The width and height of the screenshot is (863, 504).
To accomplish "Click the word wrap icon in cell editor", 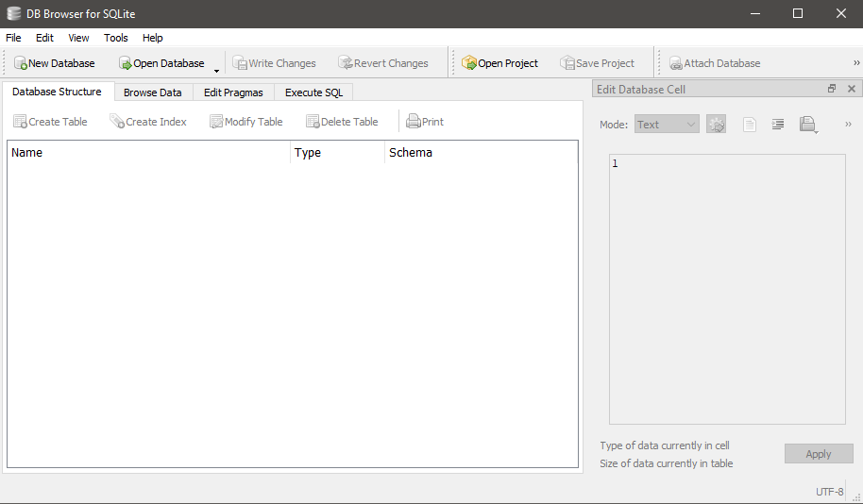I will pos(778,125).
